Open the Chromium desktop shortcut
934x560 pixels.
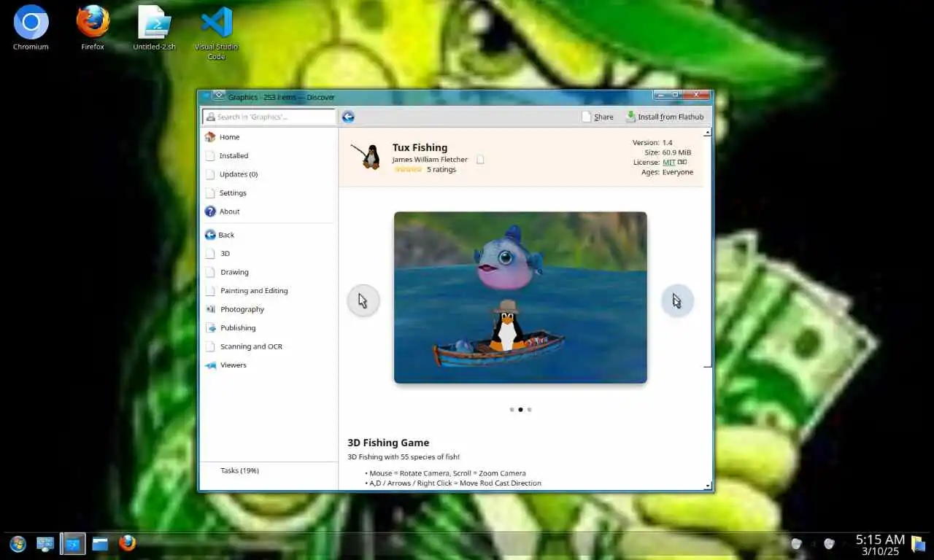31,28
